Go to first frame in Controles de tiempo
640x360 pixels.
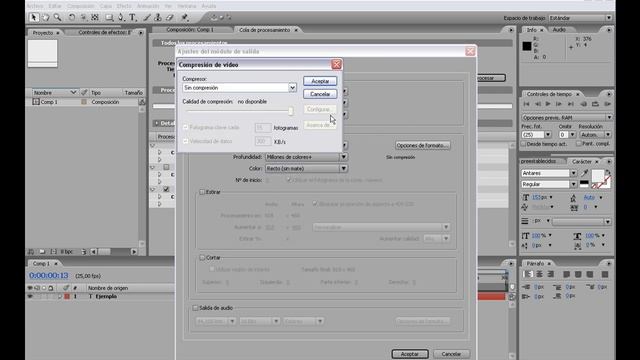[527, 104]
